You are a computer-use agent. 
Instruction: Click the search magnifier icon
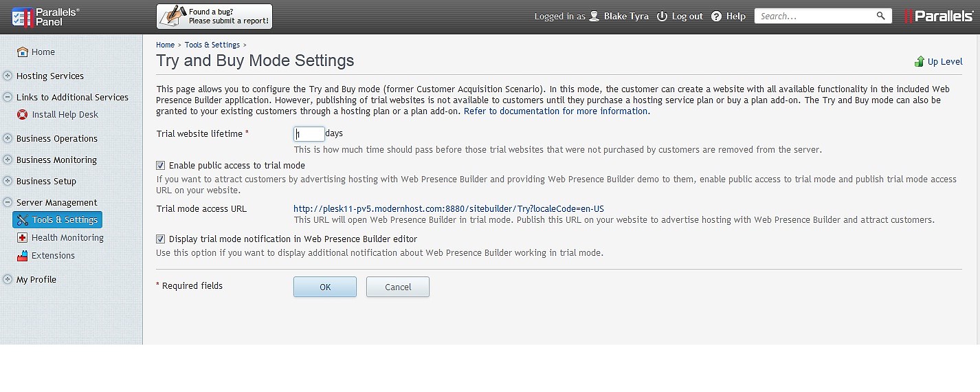coord(881,16)
